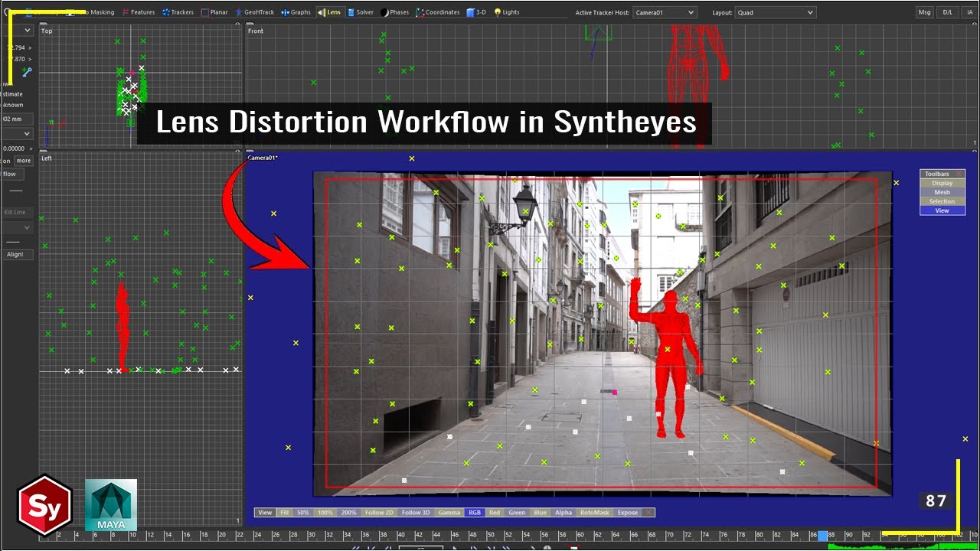Open dropdown under Kill Line
The width and height of the screenshot is (980, 551).
[x=17, y=228]
